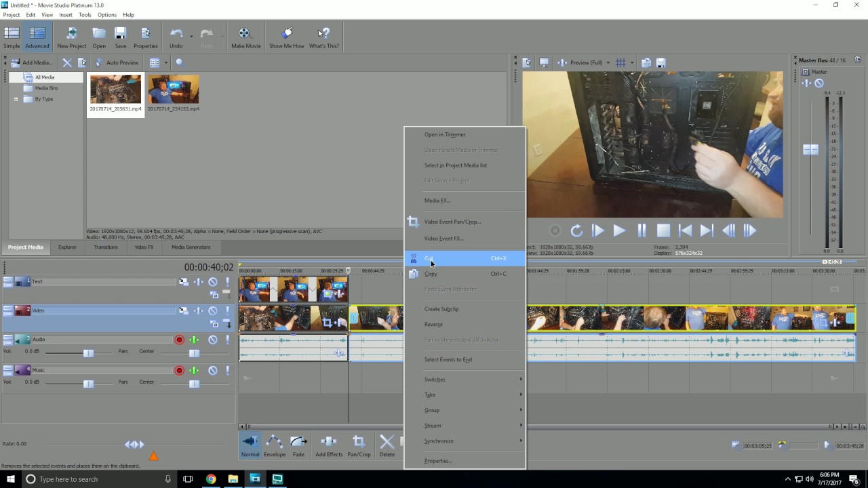This screenshot has width=868, height=488.
Task: Save the project
Action: [x=120, y=37]
